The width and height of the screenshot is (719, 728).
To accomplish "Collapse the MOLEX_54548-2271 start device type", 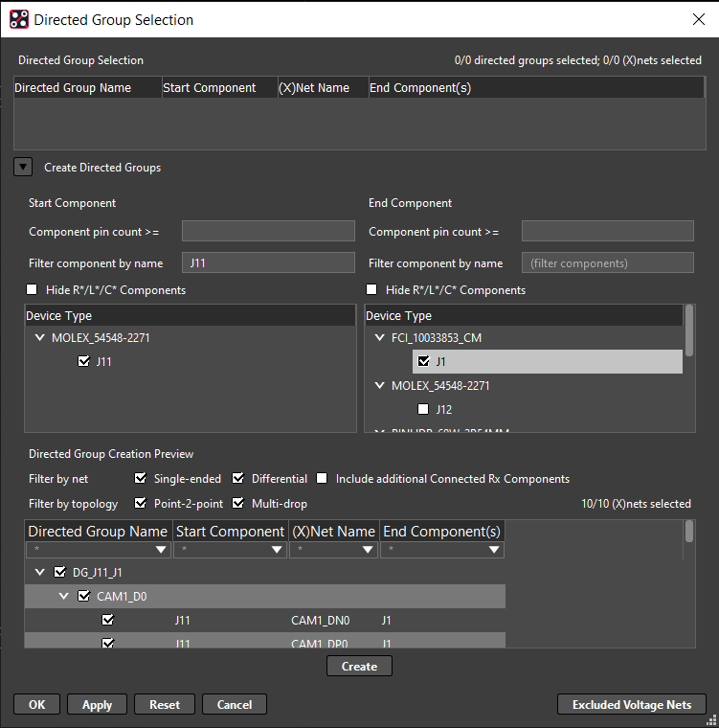I will pyautogui.click(x=39, y=338).
